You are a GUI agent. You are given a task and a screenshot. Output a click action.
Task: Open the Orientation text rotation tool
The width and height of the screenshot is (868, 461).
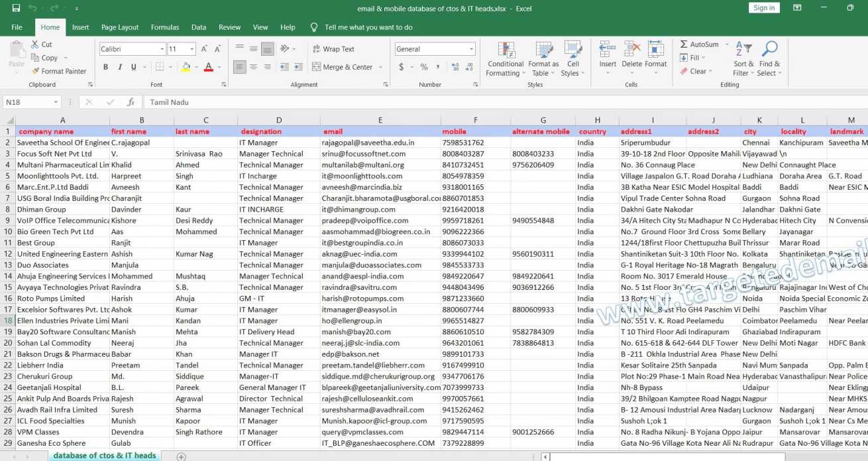point(285,49)
